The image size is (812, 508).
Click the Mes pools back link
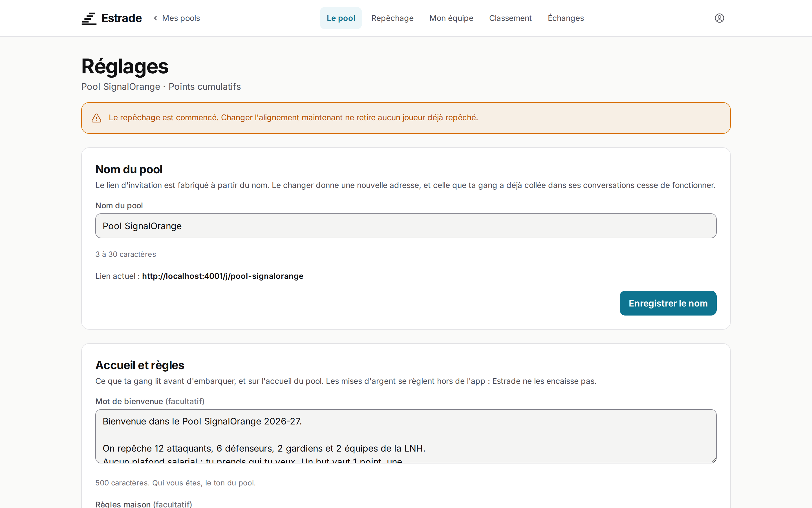(x=177, y=18)
